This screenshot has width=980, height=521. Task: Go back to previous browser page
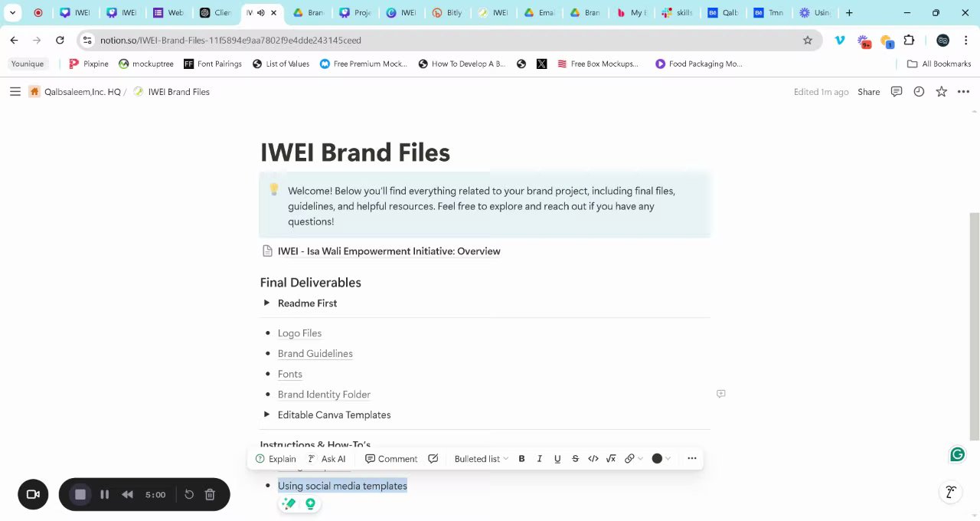(14, 40)
